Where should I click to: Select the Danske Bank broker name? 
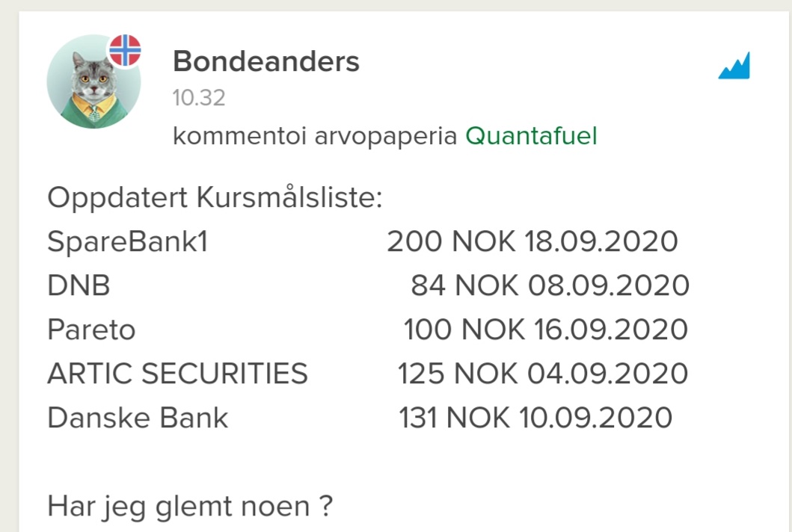tap(138, 418)
